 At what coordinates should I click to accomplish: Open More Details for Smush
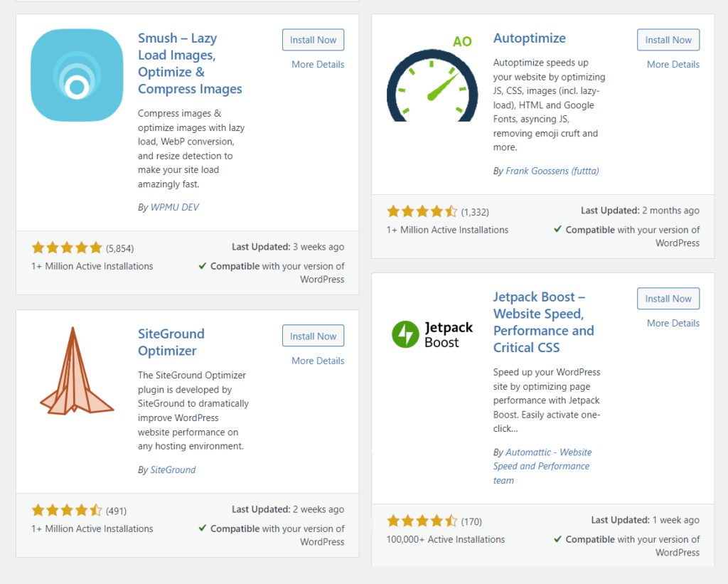click(x=318, y=65)
